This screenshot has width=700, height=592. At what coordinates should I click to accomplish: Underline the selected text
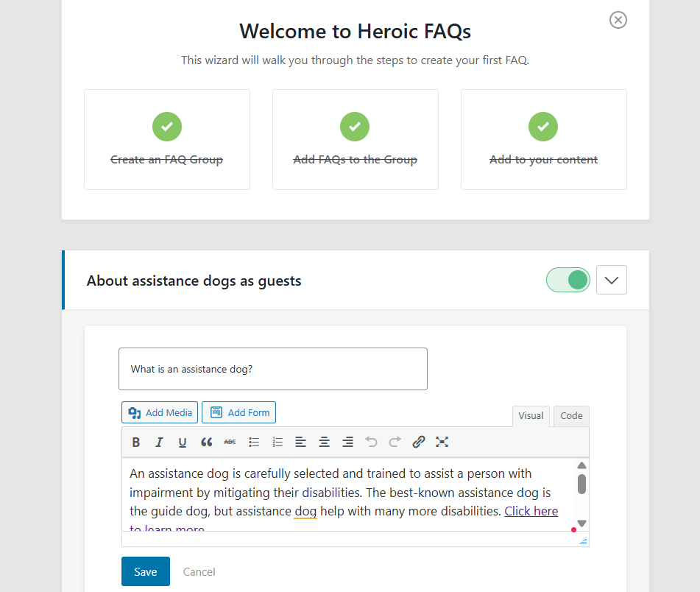(x=183, y=442)
